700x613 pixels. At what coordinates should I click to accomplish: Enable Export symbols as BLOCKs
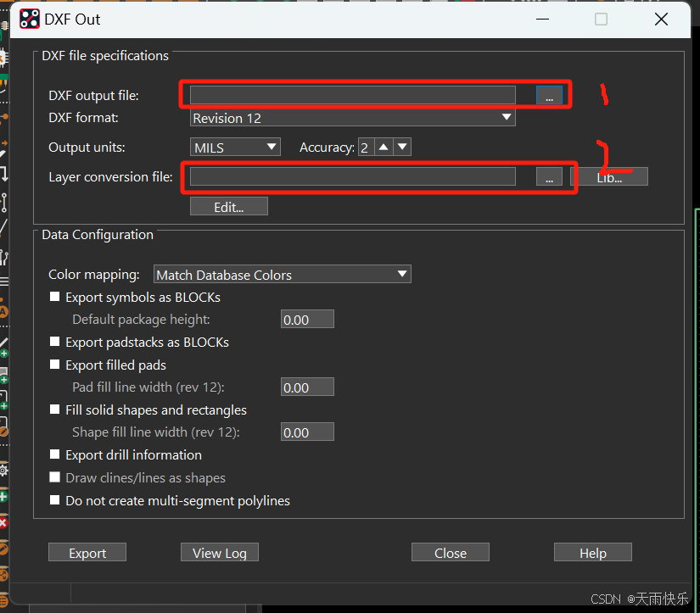54,297
